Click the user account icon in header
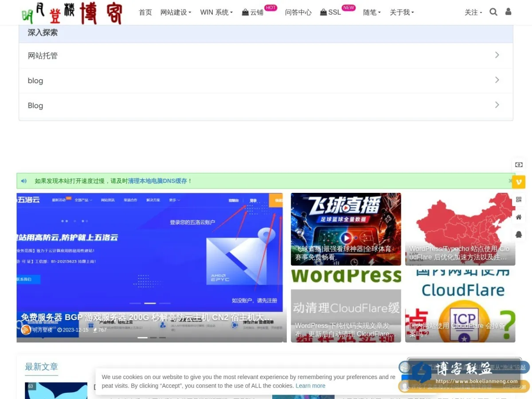Image resolution: width=532 pixels, height=399 pixels. click(508, 12)
